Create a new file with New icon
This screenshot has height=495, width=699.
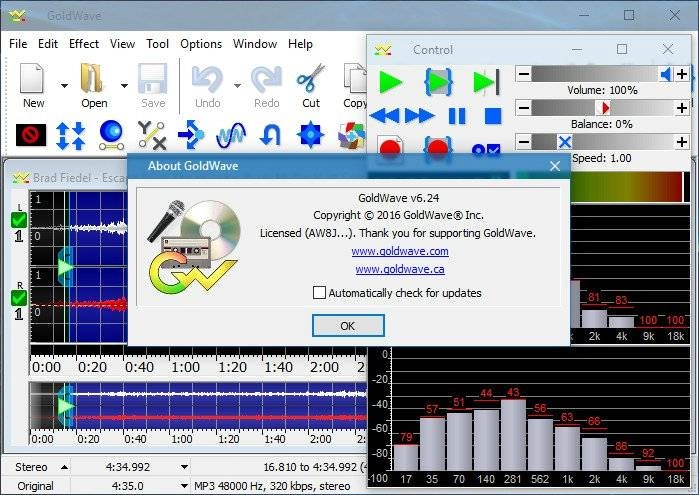click(33, 85)
